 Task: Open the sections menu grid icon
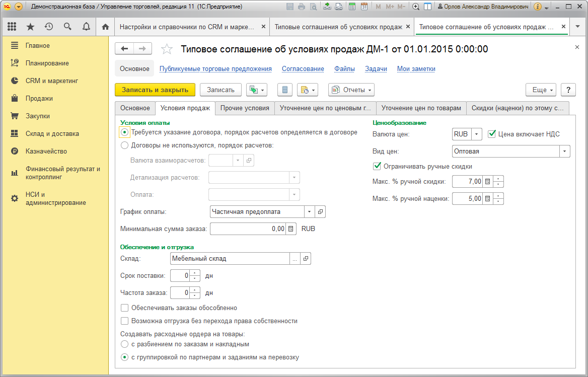12,27
